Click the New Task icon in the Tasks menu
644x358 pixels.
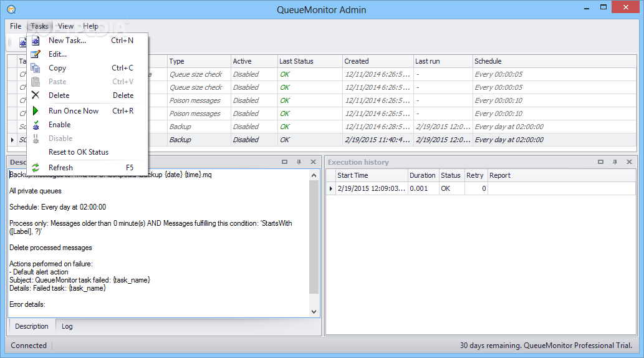tap(36, 41)
